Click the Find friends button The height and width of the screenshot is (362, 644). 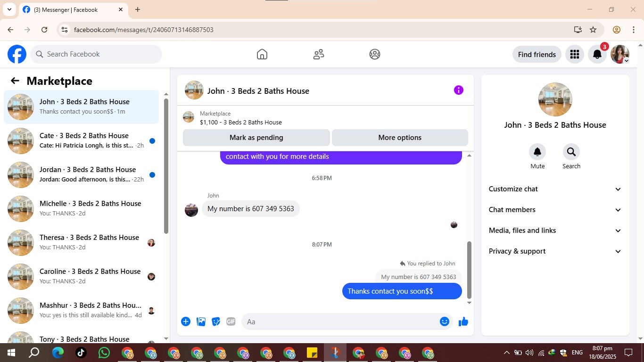coord(537,54)
